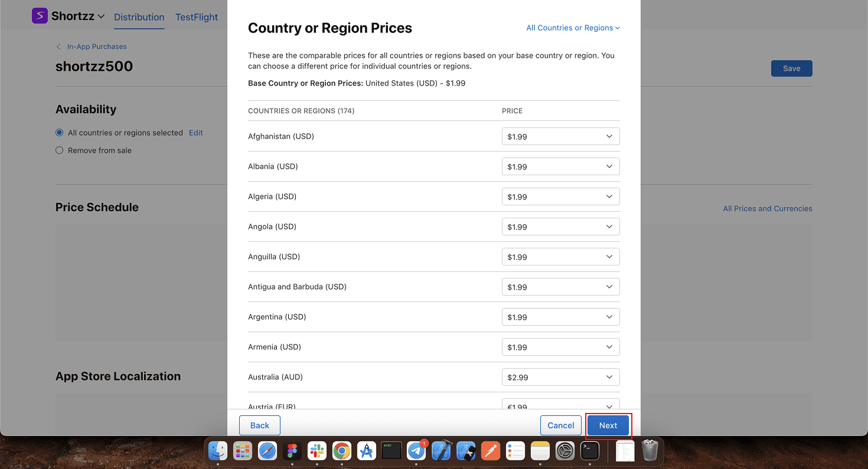Switch to the TestFlight tab
The image size is (868, 469).
197,17
